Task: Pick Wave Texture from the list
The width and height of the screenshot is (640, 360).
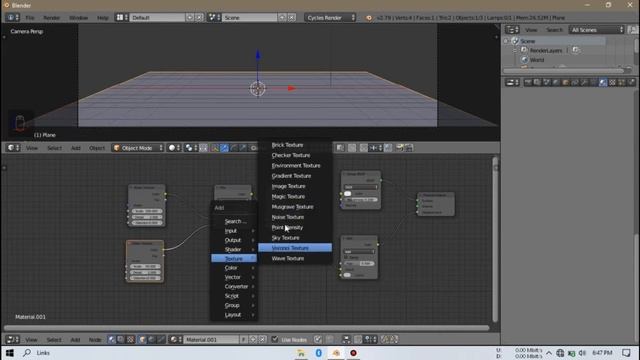Action: [287, 258]
